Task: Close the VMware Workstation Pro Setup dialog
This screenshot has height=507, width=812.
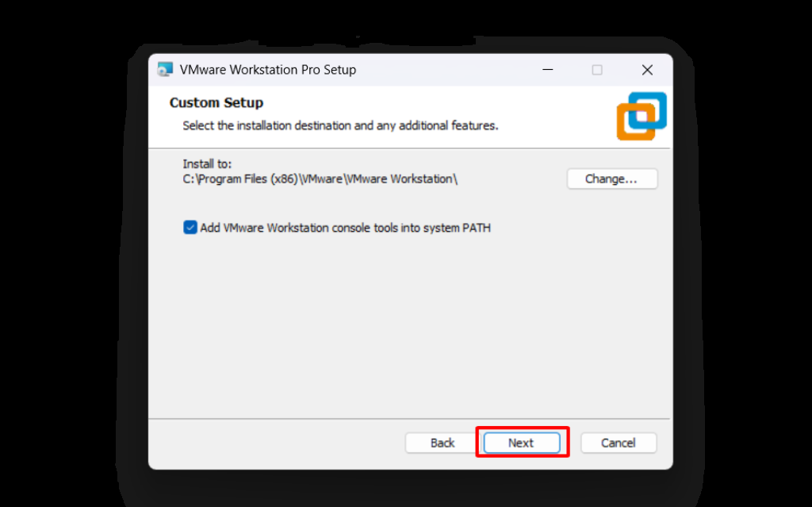Action: coord(647,70)
